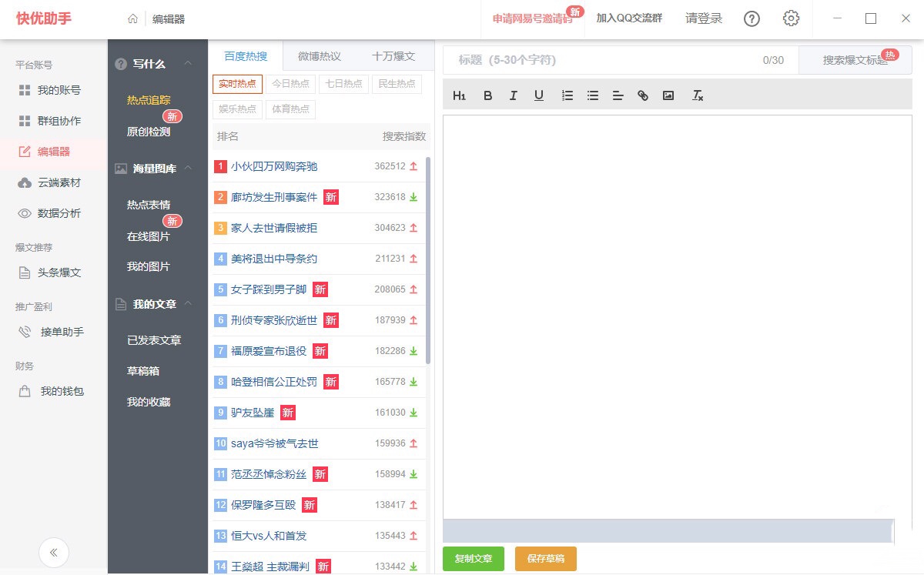The image size is (924, 575).
Task: Insert a numbered list
Action: pos(567,95)
